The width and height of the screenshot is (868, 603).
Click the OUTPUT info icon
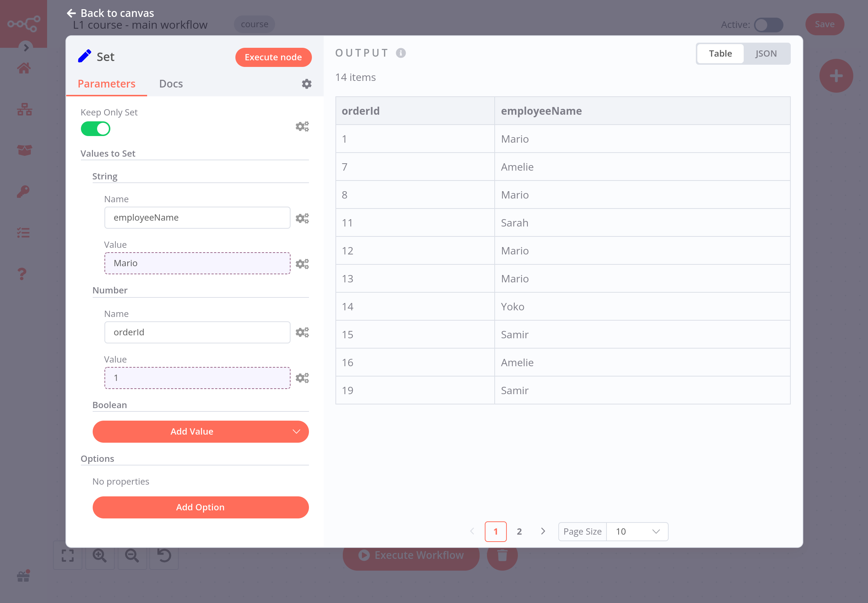[x=401, y=53]
